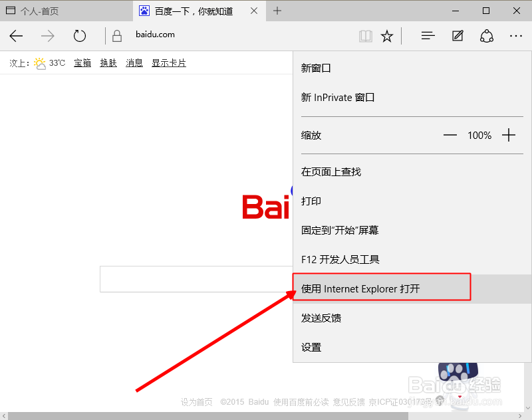The width and height of the screenshot is (532, 420).
Task: Choose 使用 Internet Explorer 打开
Action: [412, 289]
